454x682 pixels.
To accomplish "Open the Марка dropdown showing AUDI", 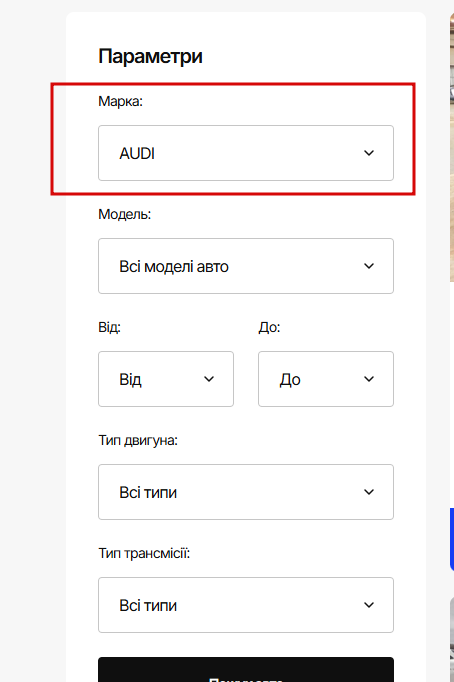I will click(246, 153).
